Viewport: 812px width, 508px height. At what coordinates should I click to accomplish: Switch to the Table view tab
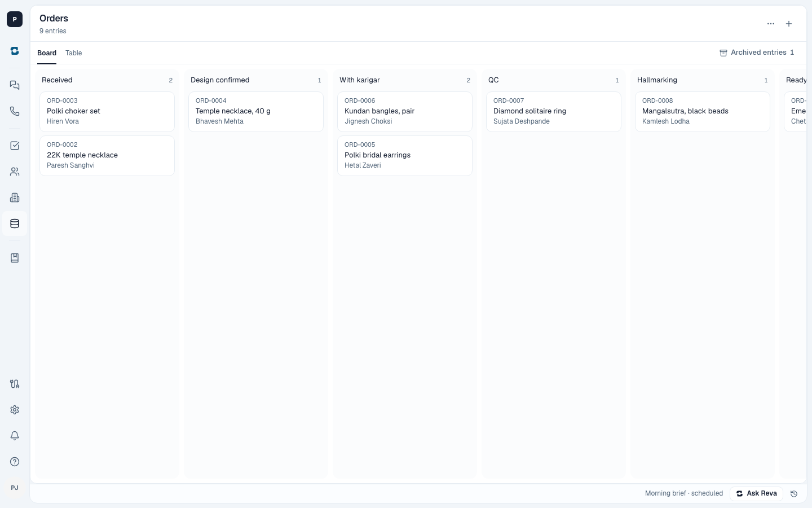tap(74, 53)
